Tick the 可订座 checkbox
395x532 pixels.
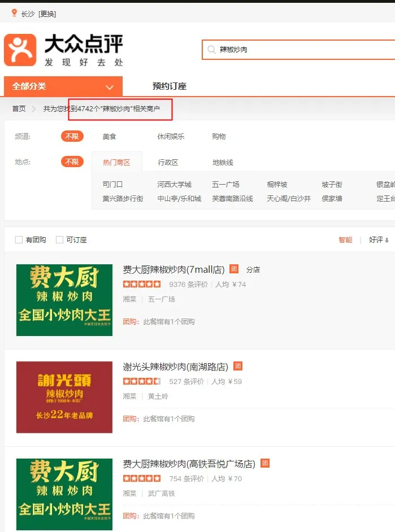coord(59,239)
